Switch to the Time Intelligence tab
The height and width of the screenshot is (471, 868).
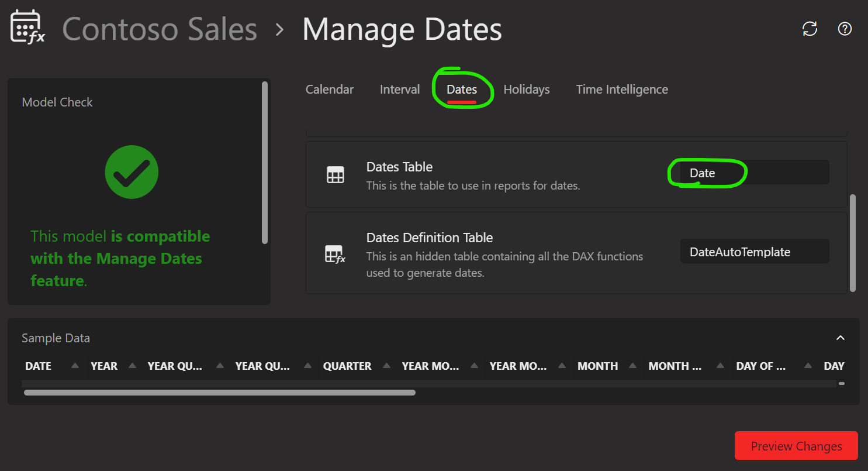(621, 89)
